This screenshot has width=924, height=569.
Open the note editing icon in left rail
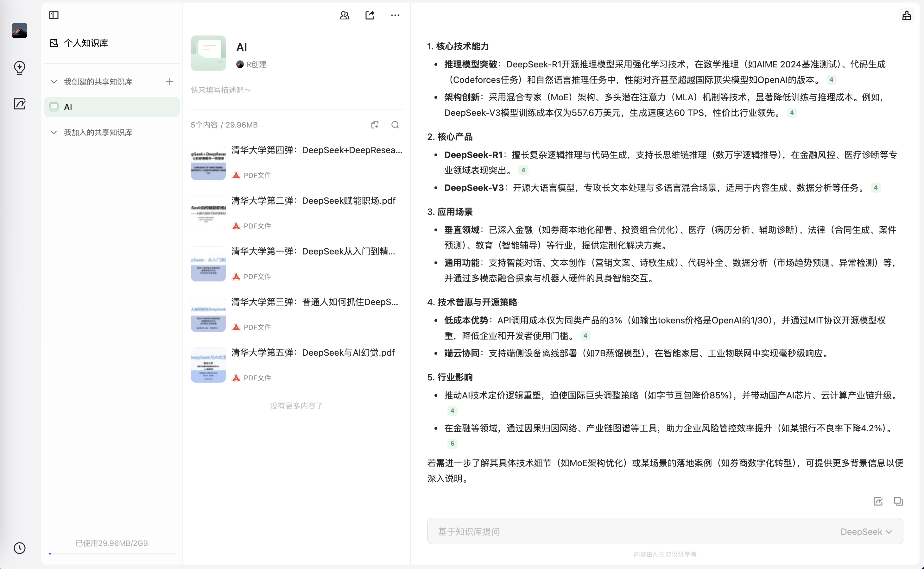(20, 104)
